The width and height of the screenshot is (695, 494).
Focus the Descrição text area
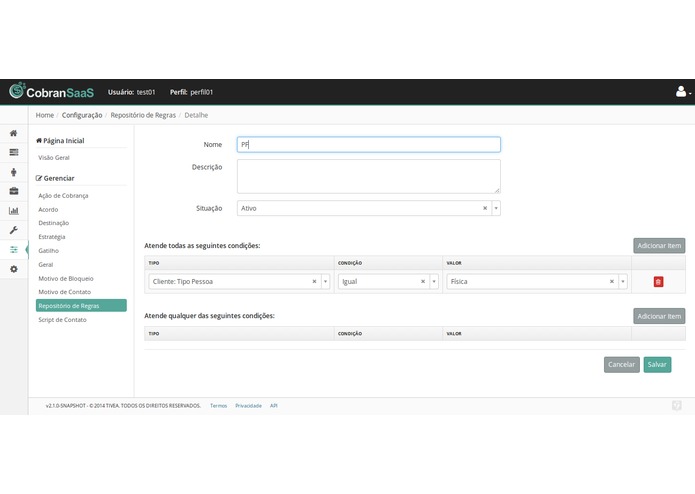(369, 176)
